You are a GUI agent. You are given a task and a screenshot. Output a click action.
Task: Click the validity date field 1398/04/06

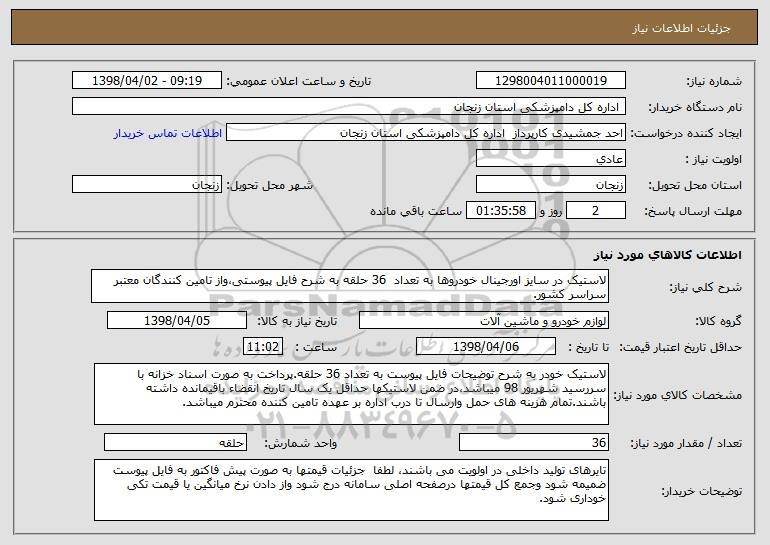coord(486,346)
